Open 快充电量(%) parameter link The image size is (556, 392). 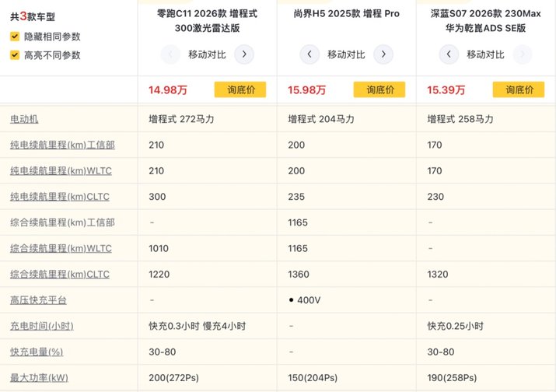[35, 352]
